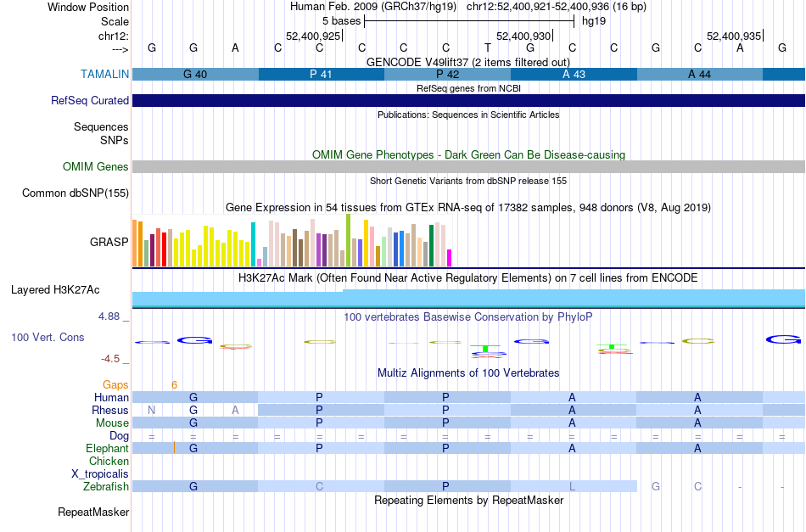
Task: Click the Sequences track label
Action: (101, 126)
